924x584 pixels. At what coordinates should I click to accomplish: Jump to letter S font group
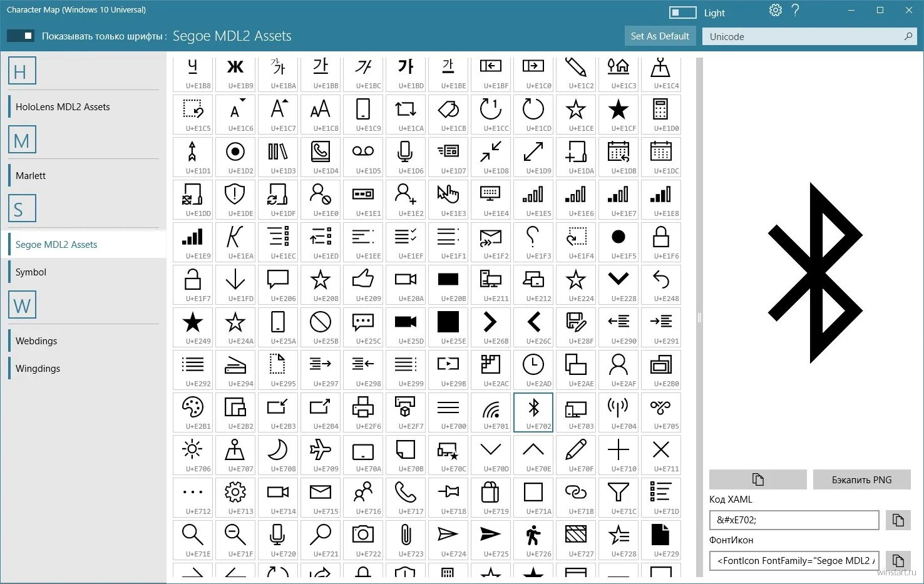pyautogui.click(x=22, y=208)
